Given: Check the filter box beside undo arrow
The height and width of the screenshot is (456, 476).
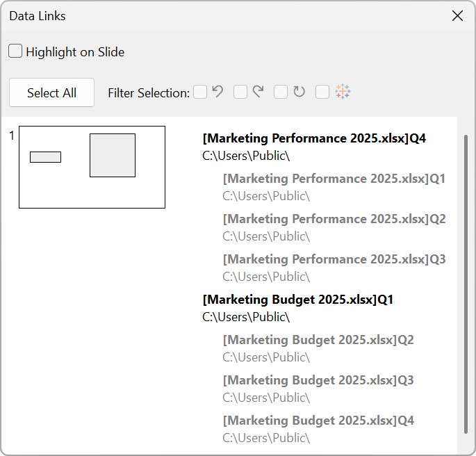Looking at the screenshot, I should 200,92.
